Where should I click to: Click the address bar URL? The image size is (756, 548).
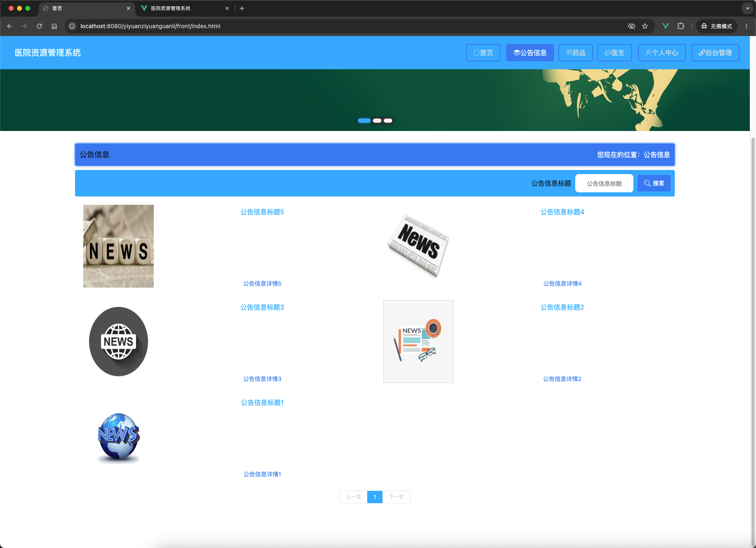[150, 26]
